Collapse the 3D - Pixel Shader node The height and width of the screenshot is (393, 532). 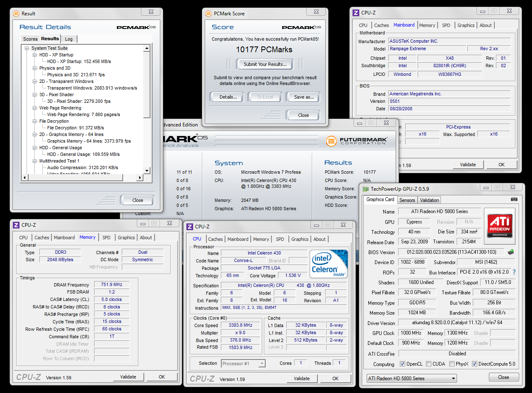click(x=35, y=95)
